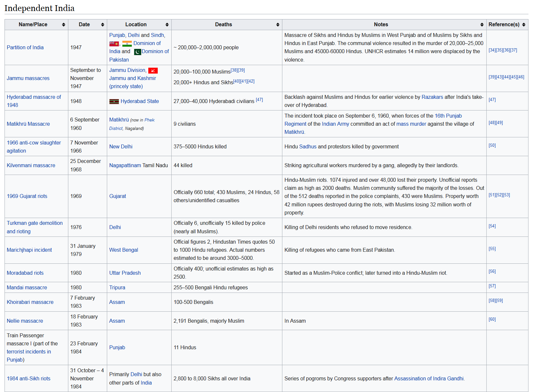Jump to citation [55]
This screenshot has width=533, height=392.
pos(492,249)
